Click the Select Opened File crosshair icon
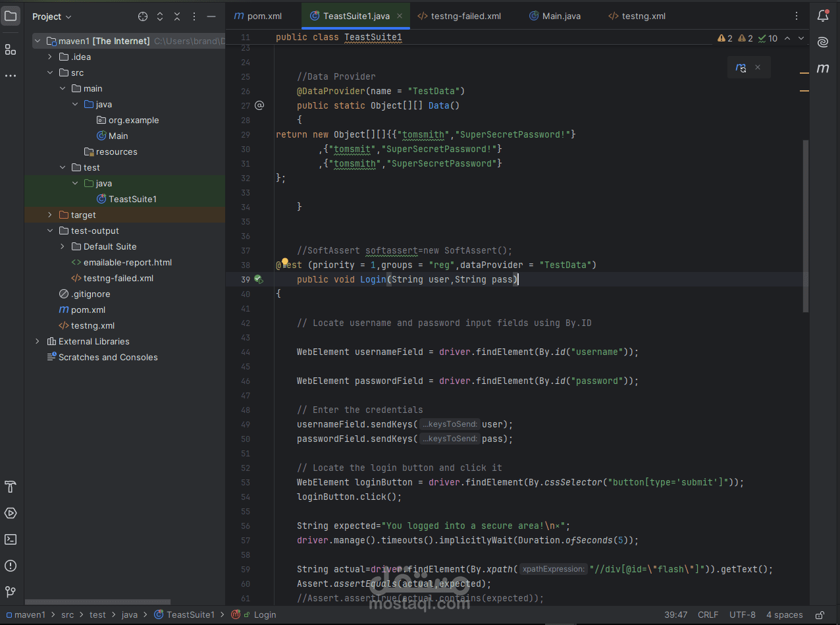The width and height of the screenshot is (840, 625). click(x=143, y=16)
